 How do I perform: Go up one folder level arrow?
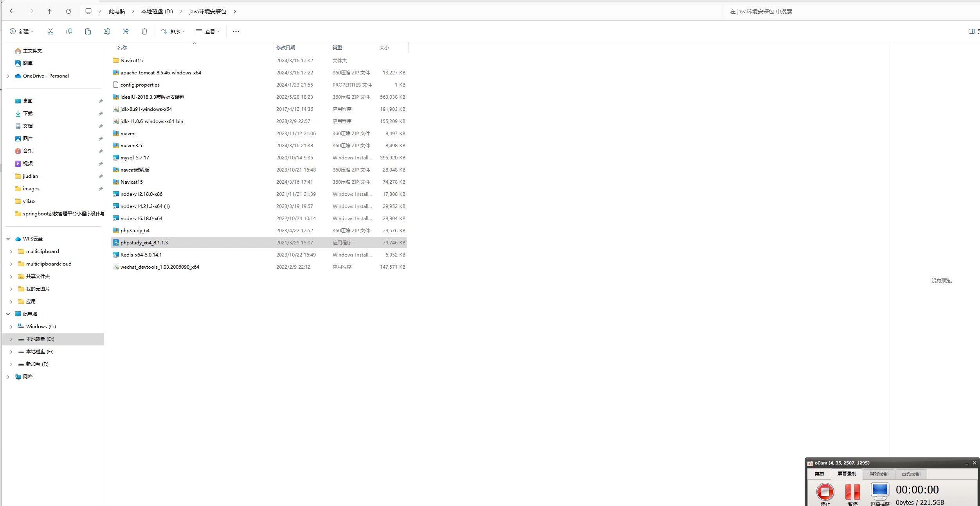[49, 11]
